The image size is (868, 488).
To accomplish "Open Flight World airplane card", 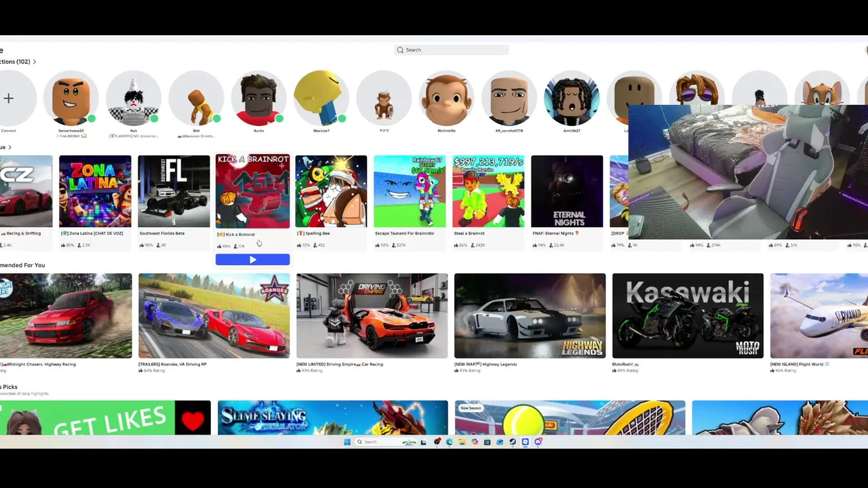I will [x=819, y=316].
